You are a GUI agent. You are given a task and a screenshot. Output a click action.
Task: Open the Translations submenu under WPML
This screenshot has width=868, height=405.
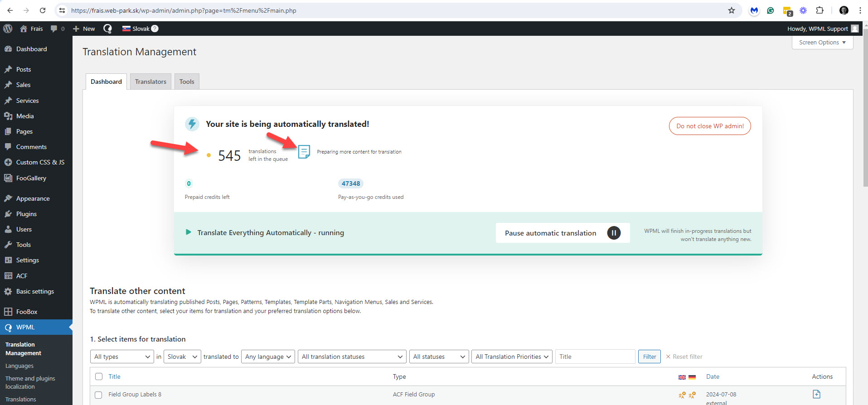click(x=21, y=399)
